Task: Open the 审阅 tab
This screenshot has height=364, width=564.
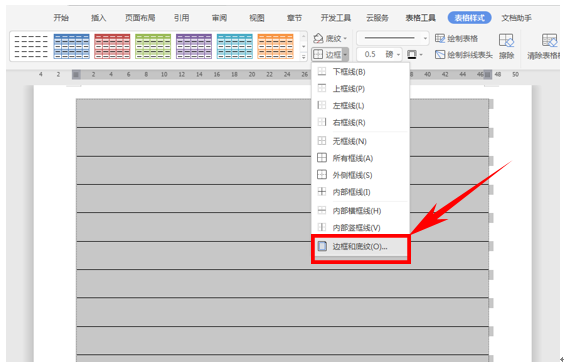Action: pyautogui.click(x=219, y=18)
